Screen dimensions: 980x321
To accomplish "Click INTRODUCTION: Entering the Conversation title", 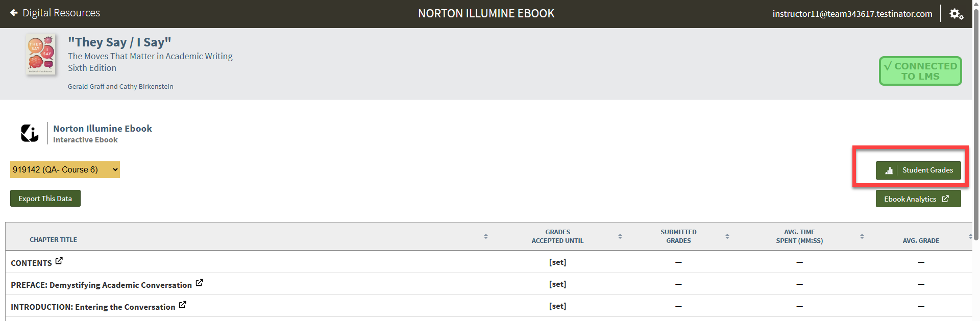I will pyautogui.click(x=93, y=307).
